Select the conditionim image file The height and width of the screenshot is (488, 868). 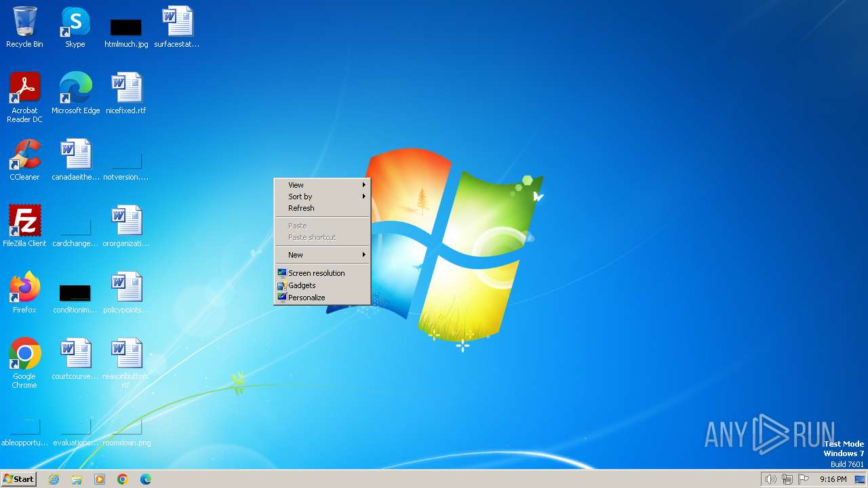click(x=75, y=298)
